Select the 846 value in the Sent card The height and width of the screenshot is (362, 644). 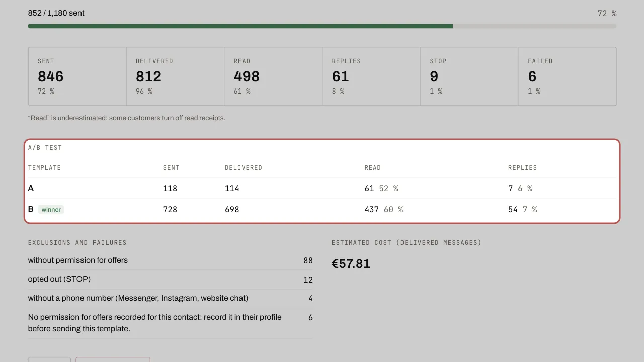[x=51, y=76]
